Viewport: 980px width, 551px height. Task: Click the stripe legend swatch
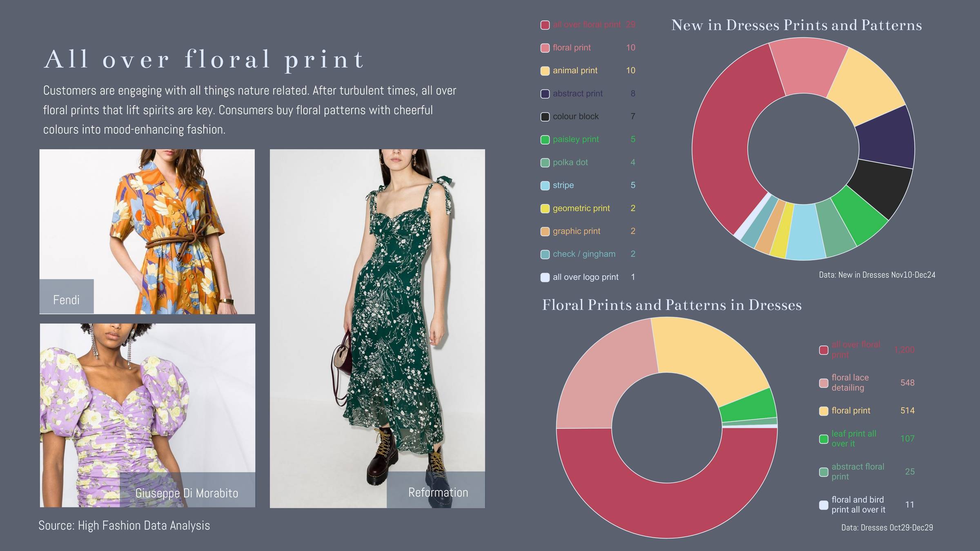pyautogui.click(x=545, y=185)
